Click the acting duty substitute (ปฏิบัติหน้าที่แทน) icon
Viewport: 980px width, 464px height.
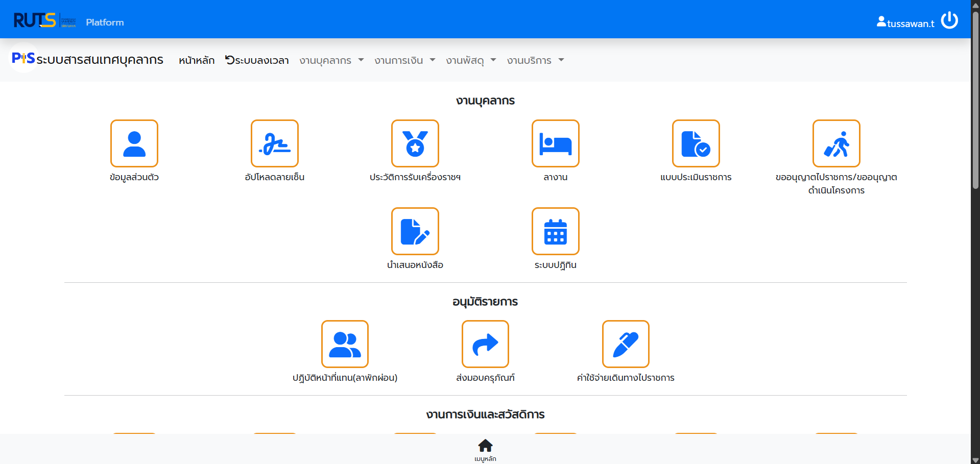point(345,344)
